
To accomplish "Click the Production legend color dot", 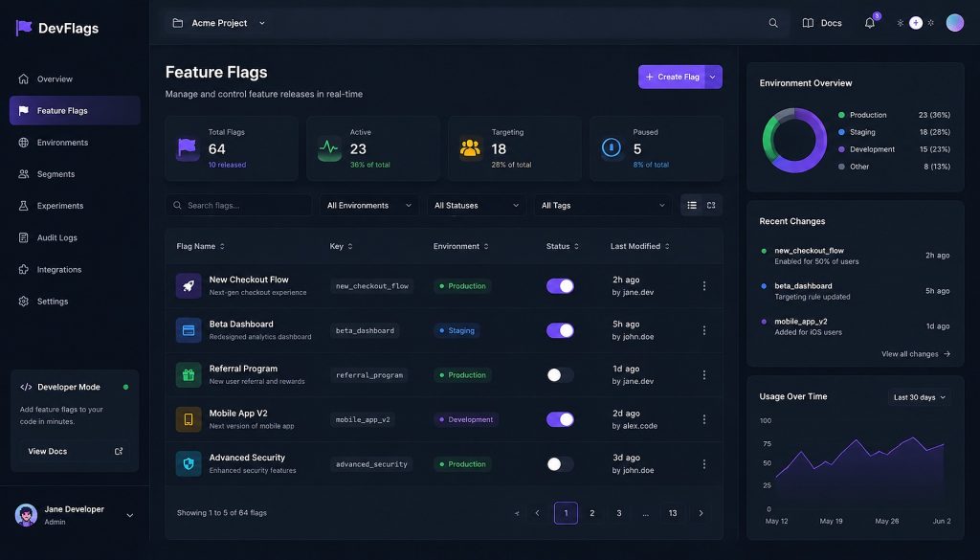I will (x=841, y=115).
